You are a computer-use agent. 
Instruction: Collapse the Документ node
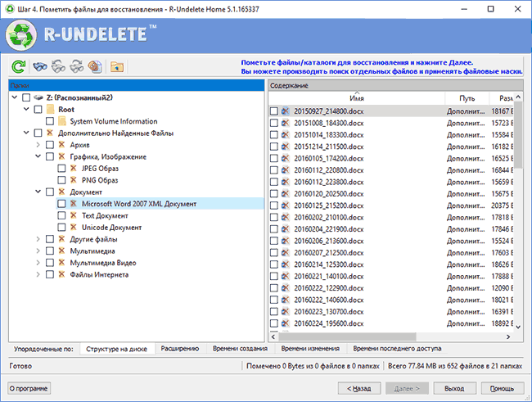pos(38,192)
